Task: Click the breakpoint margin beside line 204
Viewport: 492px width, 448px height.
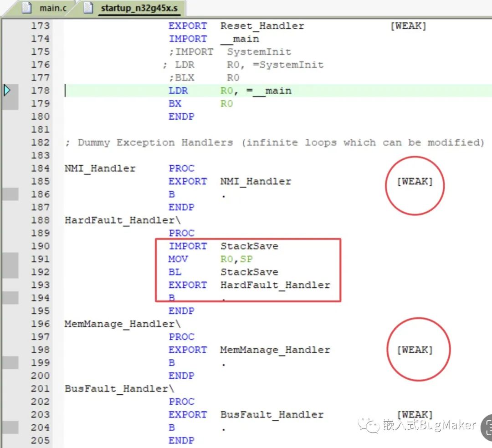Action: point(10,428)
